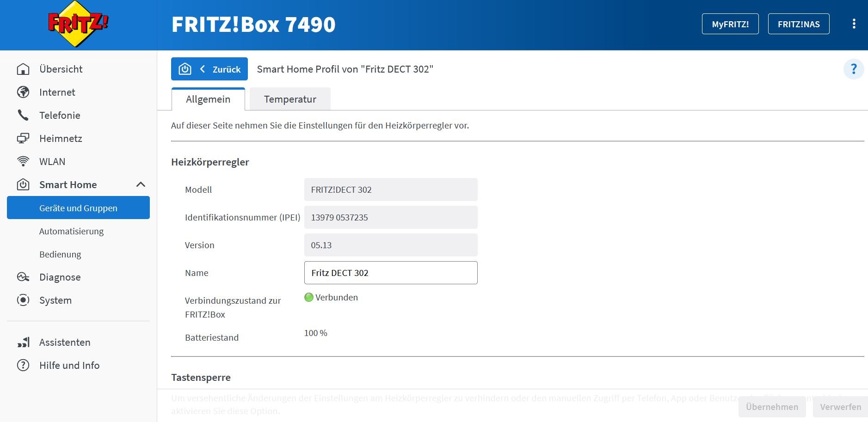The width and height of the screenshot is (868, 422).
Task: Click the Smart Home power icon in sidebar
Action: tap(23, 184)
